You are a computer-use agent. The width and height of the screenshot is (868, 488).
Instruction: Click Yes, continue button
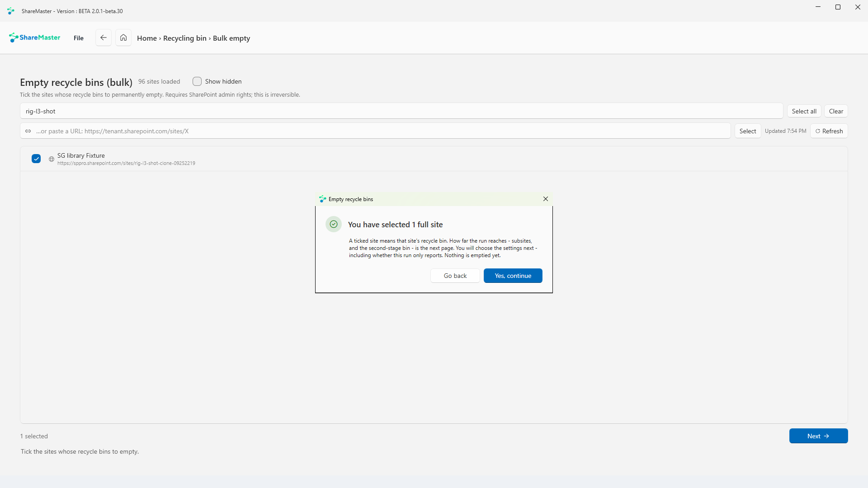coord(513,276)
